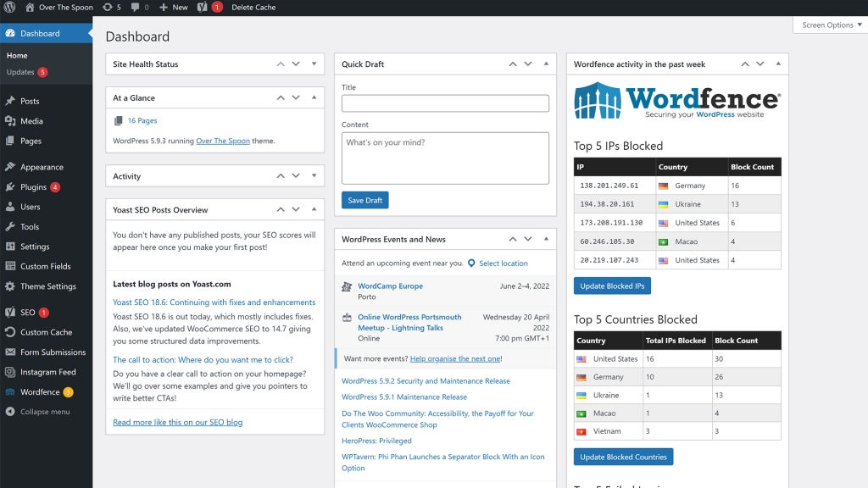Toggle the Activity panel open
This screenshot has height=488, width=868.
coord(314,176)
